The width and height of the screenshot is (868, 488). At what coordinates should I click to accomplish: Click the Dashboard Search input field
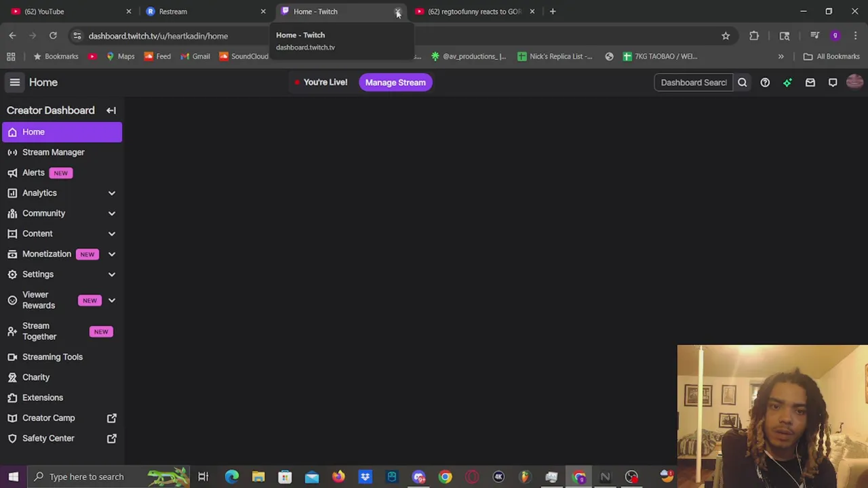693,83
